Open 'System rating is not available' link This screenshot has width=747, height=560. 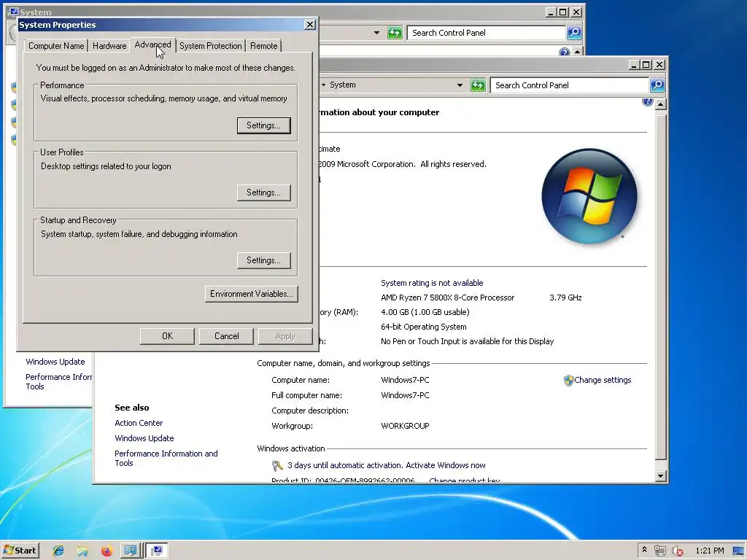point(432,283)
